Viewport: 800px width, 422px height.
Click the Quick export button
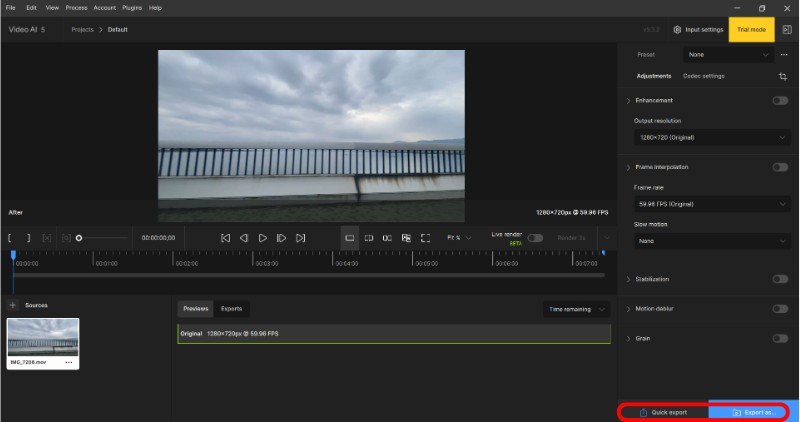(x=663, y=412)
